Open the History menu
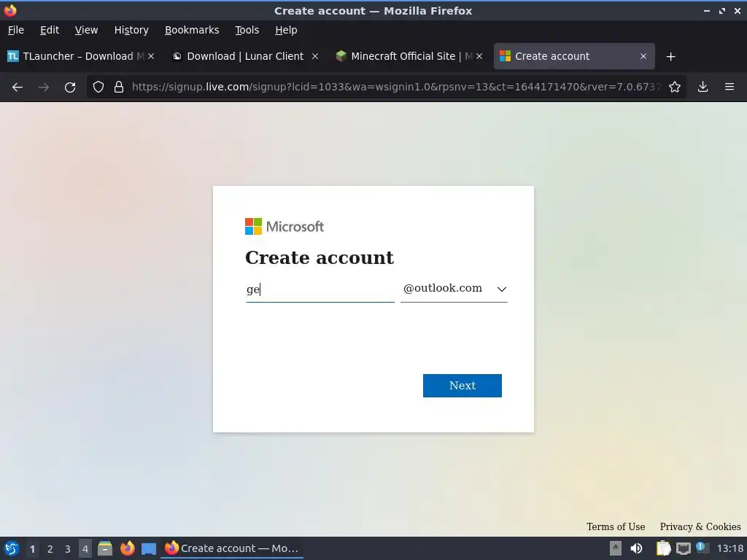The image size is (747, 560). click(x=131, y=30)
